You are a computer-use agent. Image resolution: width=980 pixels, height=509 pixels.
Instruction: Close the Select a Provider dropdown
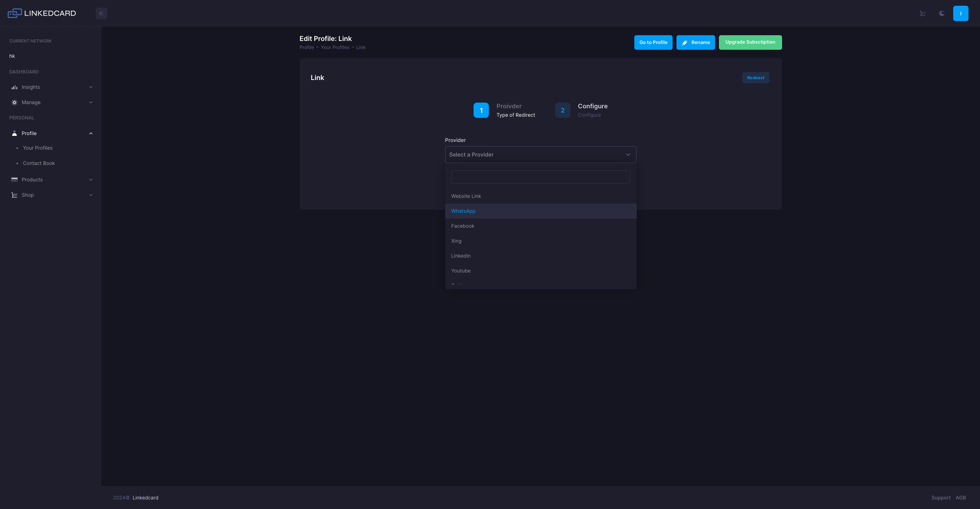coord(541,155)
